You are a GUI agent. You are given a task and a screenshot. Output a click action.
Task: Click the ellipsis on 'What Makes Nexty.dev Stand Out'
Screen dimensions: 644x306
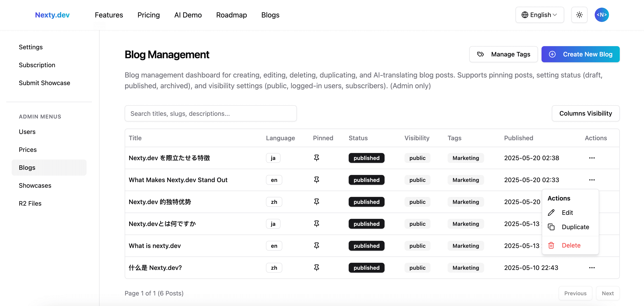pyautogui.click(x=592, y=180)
